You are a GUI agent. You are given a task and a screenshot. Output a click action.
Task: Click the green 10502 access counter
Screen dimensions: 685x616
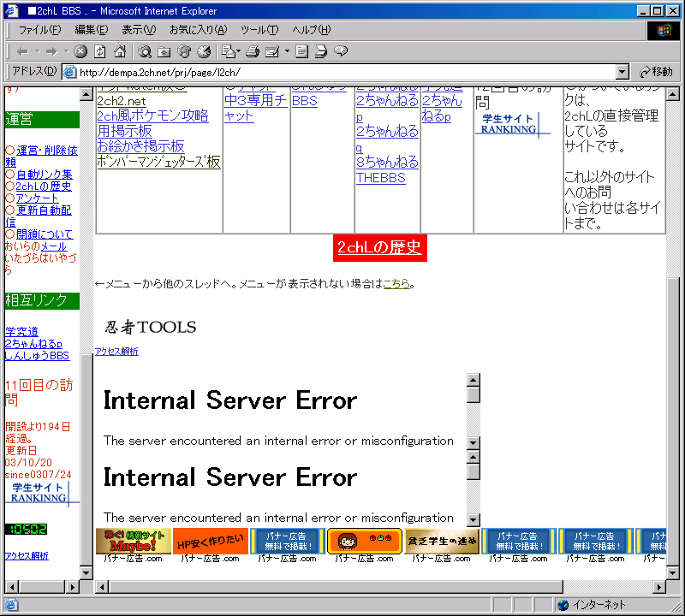[27, 529]
